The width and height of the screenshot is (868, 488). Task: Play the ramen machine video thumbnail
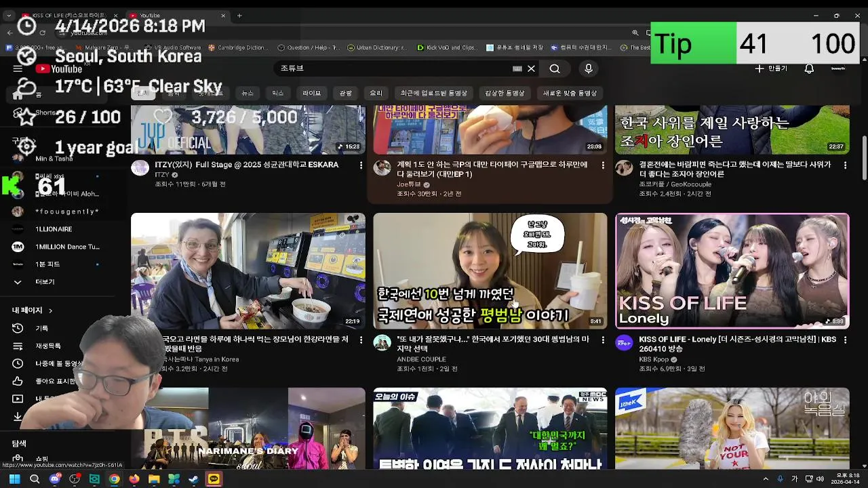(x=248, y=271)
